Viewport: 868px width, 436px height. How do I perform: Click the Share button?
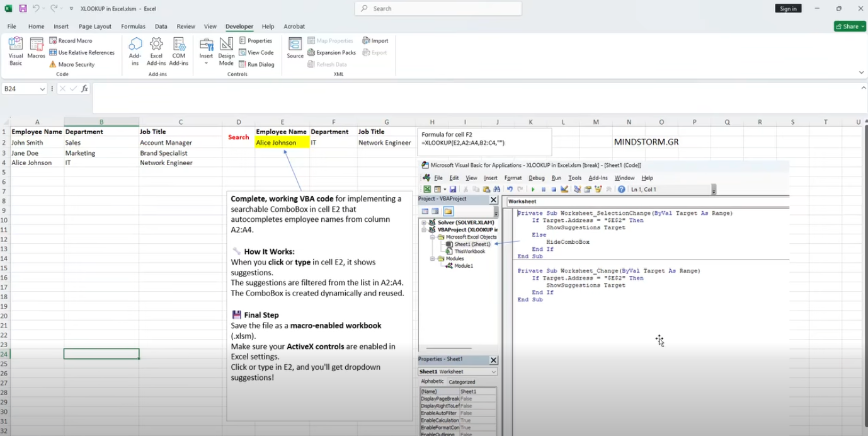point(849,26)
